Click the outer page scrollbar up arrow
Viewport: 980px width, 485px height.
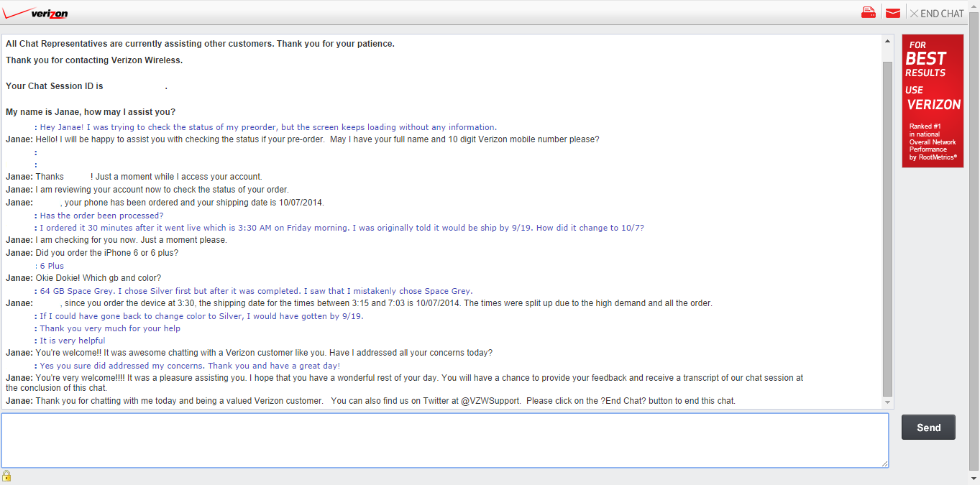pos(974,6)
